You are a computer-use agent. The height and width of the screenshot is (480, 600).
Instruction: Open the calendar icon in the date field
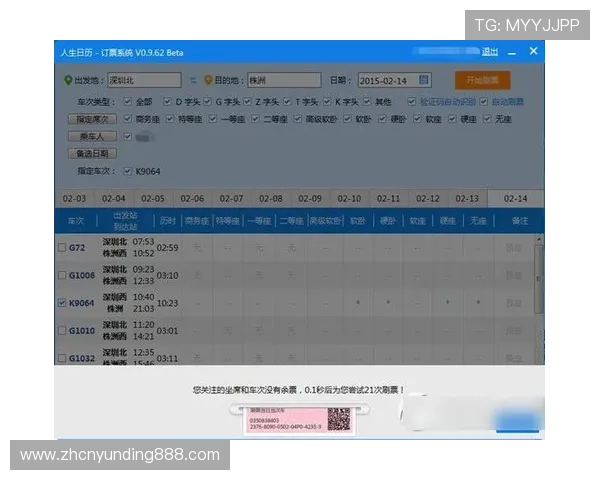click(x=424, y=80)
